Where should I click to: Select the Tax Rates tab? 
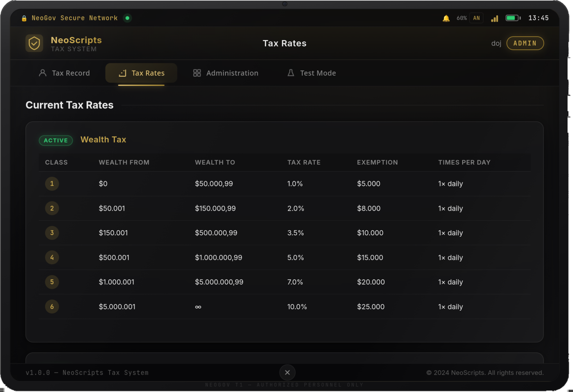(141, 73)
